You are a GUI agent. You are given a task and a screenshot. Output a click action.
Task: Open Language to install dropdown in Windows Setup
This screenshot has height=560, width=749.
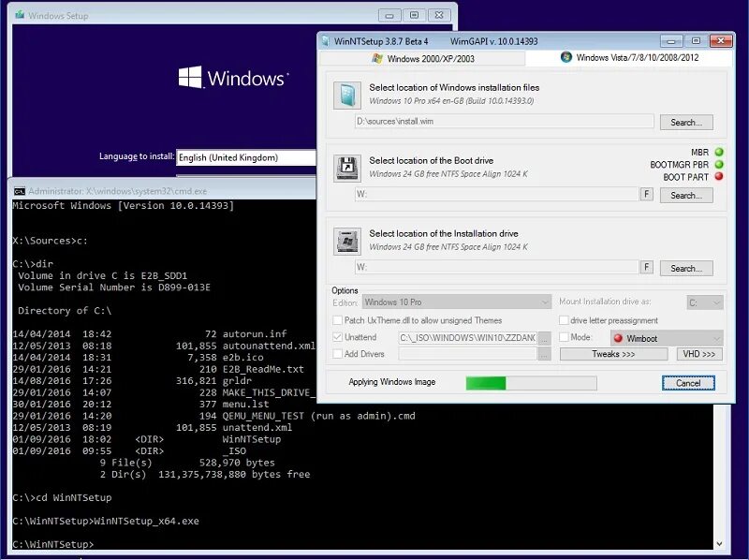tap(246, 157)
